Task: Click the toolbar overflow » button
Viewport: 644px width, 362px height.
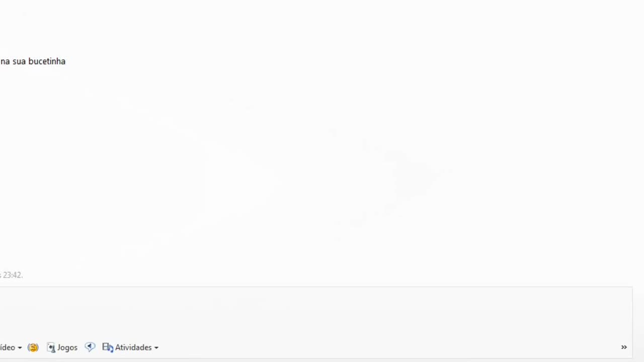Action: click(x=624, y=347)
